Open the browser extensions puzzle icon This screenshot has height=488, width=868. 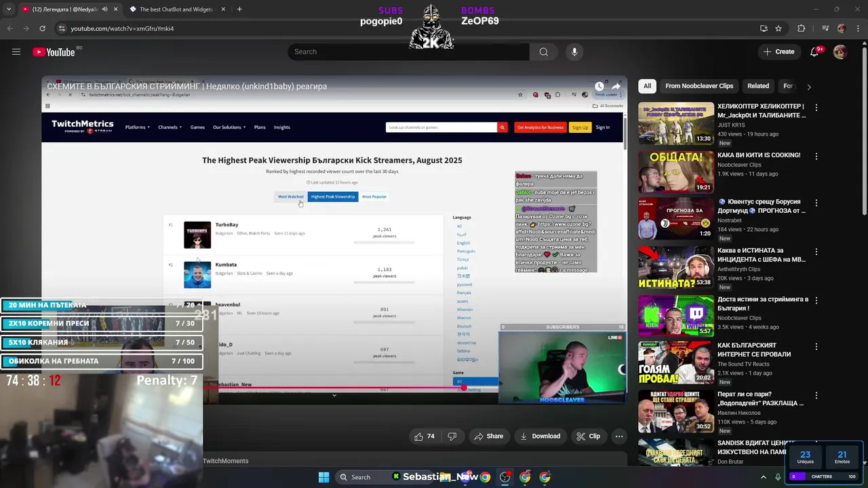click(x=802, y=28)
